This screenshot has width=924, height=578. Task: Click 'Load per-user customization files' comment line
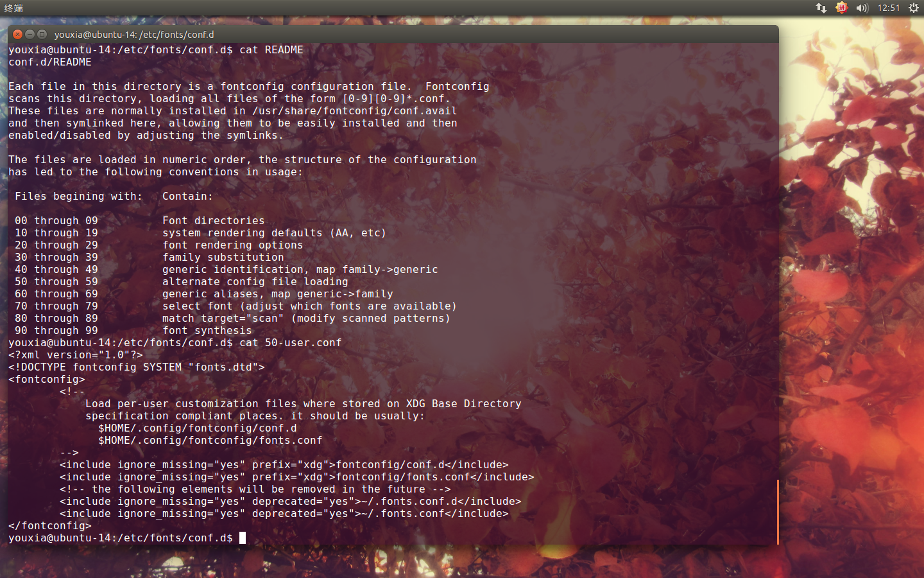304,403
